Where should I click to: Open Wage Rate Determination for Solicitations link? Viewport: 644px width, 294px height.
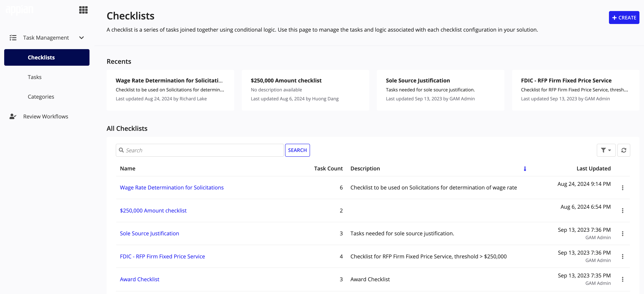click(x=172, y=188)
